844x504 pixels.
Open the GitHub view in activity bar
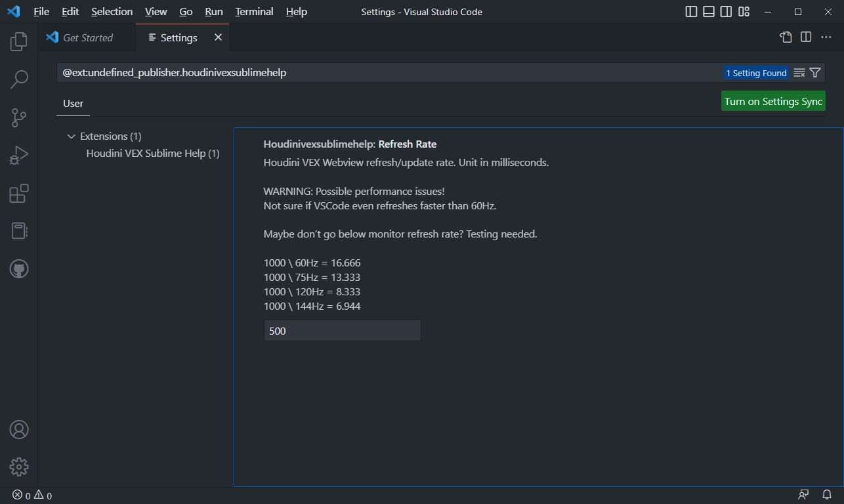[x=19, y=269]
